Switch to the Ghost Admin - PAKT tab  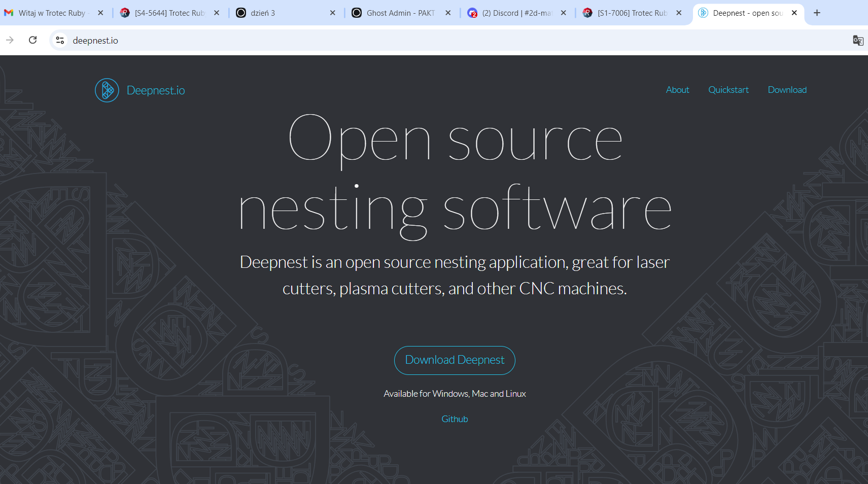[400, 13]
